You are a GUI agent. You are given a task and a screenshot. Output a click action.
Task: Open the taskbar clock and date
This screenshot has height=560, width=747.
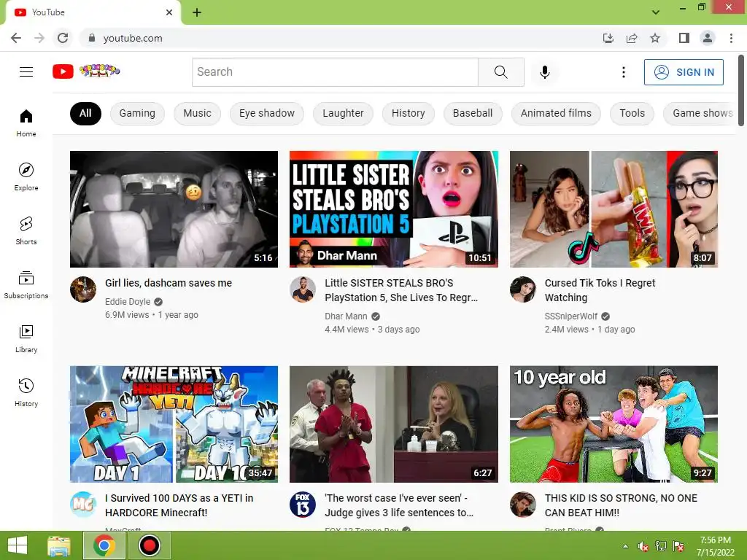715,546
